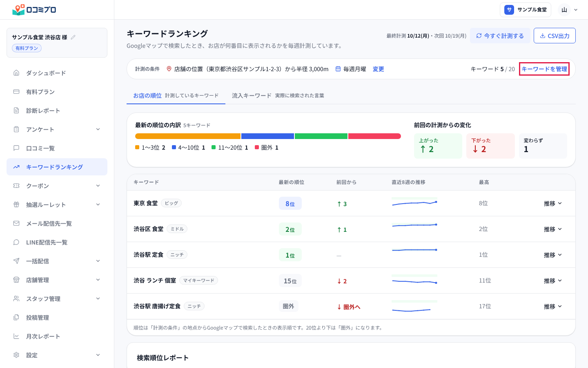Click the orange 1〜3位 bar segment
The width and height of the screenshot is (588, 368).
(188, 136)
